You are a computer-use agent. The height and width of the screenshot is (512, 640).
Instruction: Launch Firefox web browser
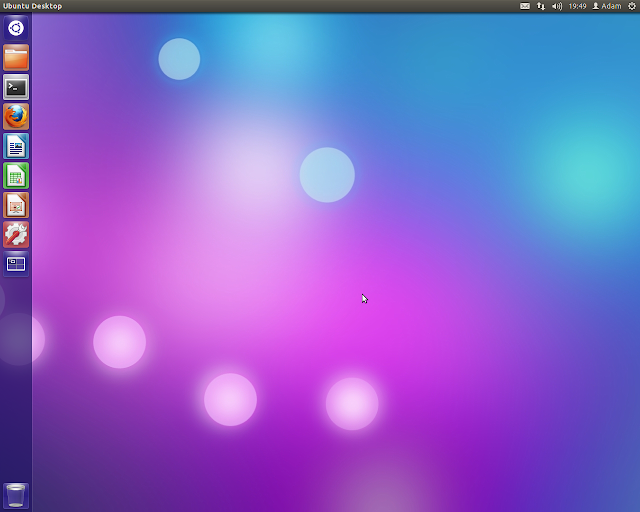(16, 116)
